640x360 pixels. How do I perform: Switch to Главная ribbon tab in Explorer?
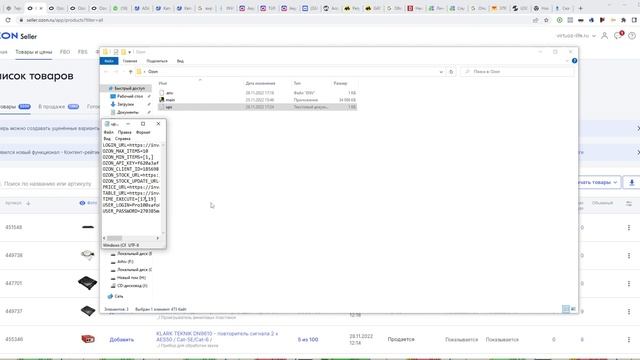coord(130,61)
